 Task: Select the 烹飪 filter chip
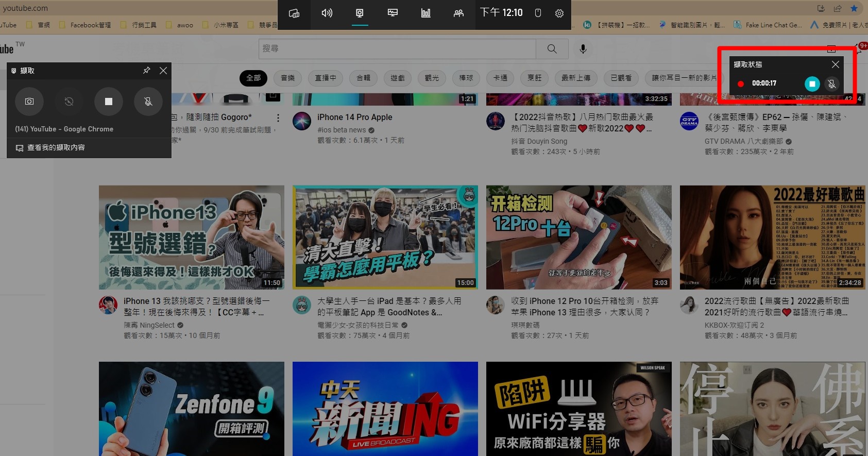coord(535,78)
